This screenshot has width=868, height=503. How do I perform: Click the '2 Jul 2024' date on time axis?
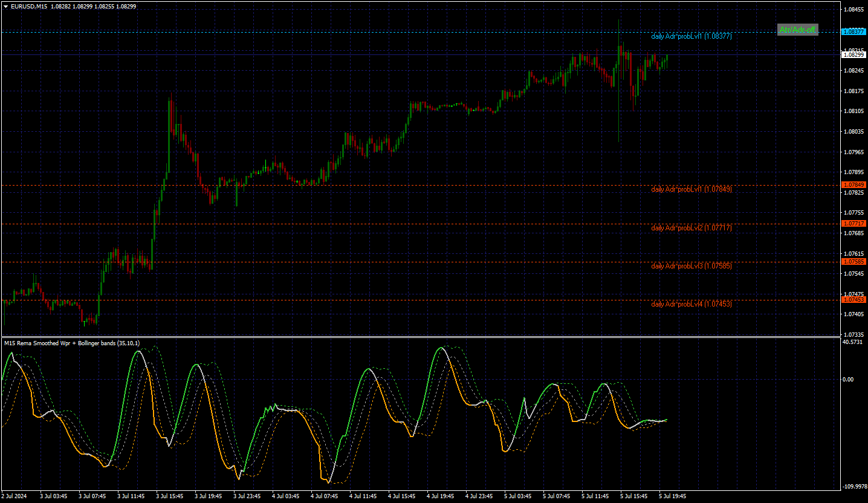[15, 496]
